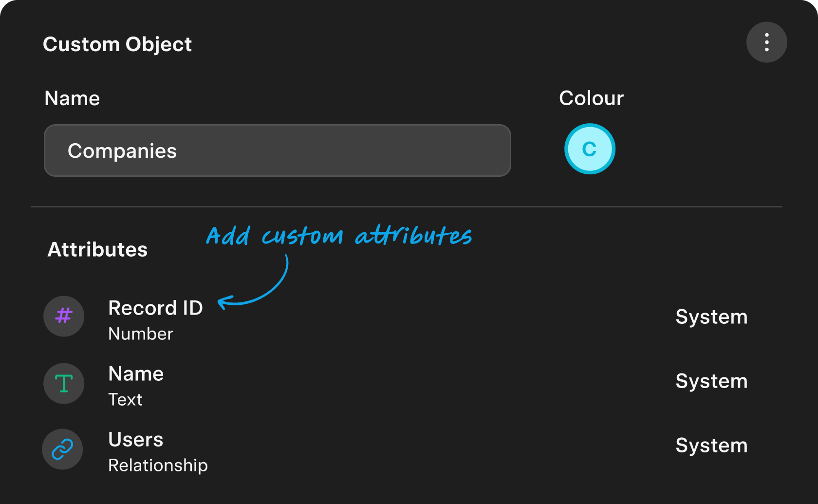Click the green T Text icon
Viewport: 818px width, 504px height.
(x=64, y=384)
